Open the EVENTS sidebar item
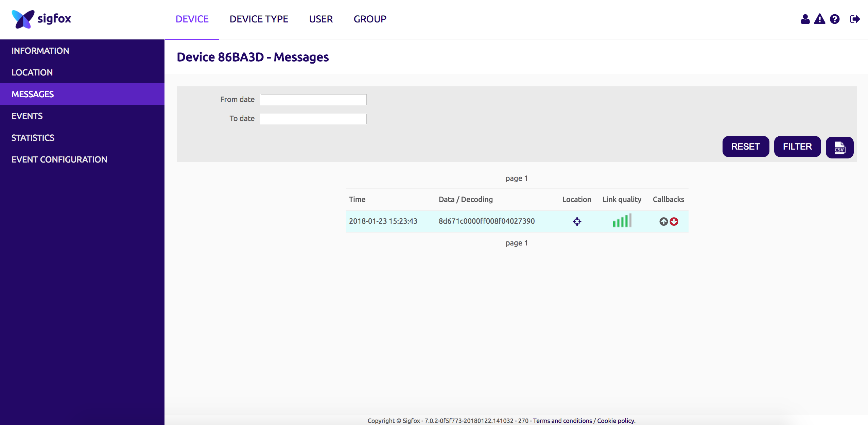 [27, 115]
